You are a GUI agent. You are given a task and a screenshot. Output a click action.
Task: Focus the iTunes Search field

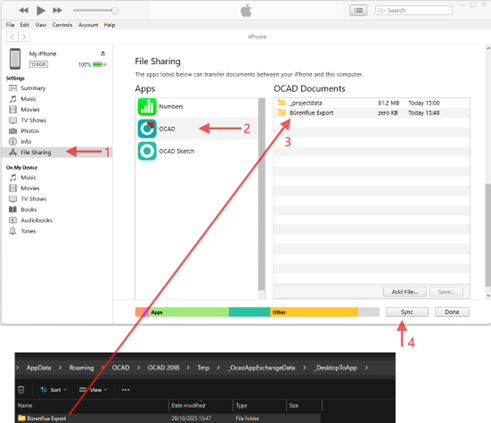point(414,10)
